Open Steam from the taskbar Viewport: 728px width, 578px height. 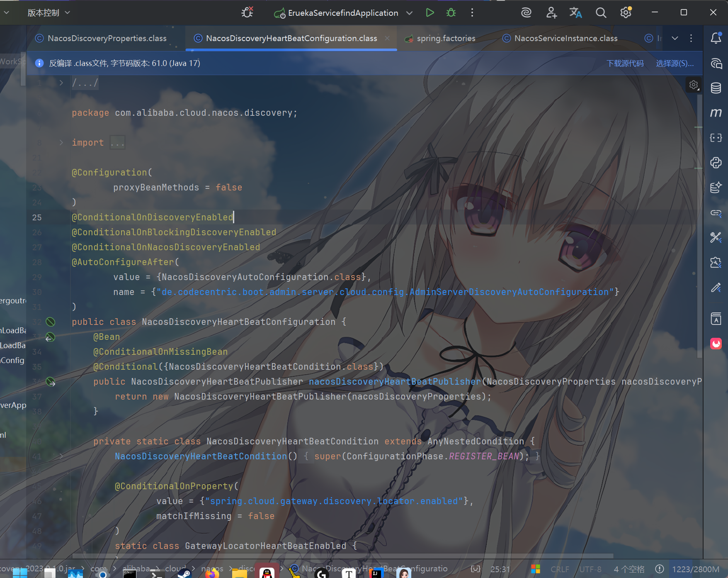click(x=184, y=573)
